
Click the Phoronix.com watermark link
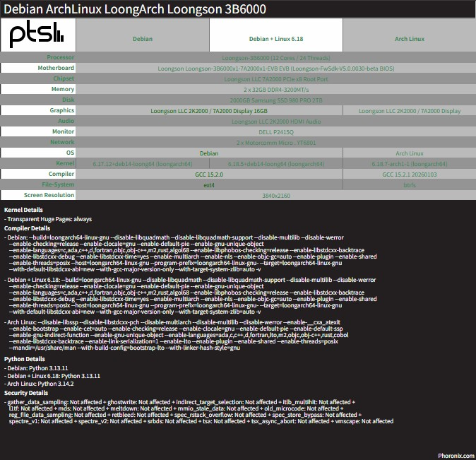(456, 456)
